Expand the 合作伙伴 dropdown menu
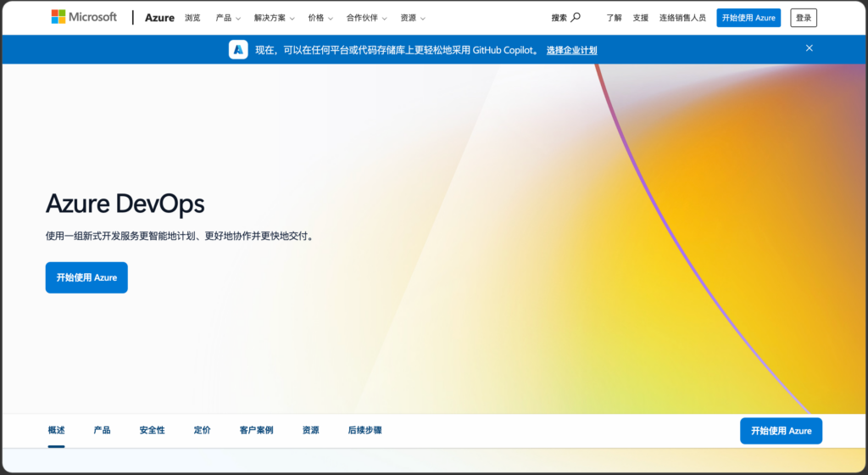 tap(366, 18)
